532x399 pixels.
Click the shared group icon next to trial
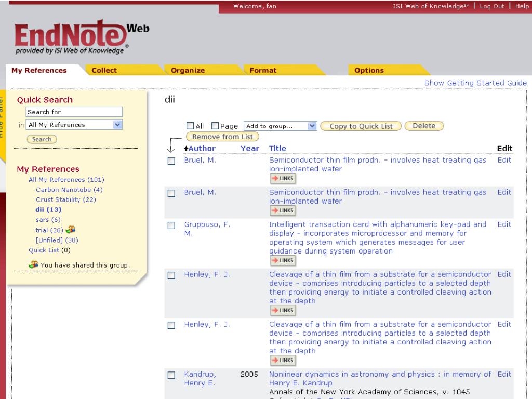click(71, 230)
